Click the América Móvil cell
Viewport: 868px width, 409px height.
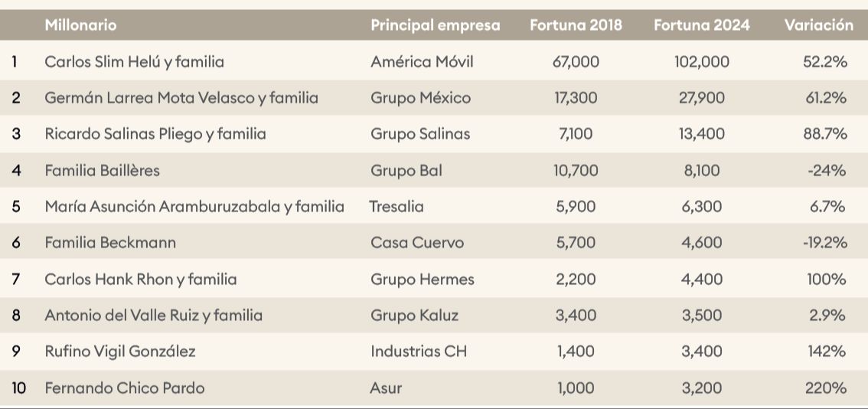(x=422, y=61)
